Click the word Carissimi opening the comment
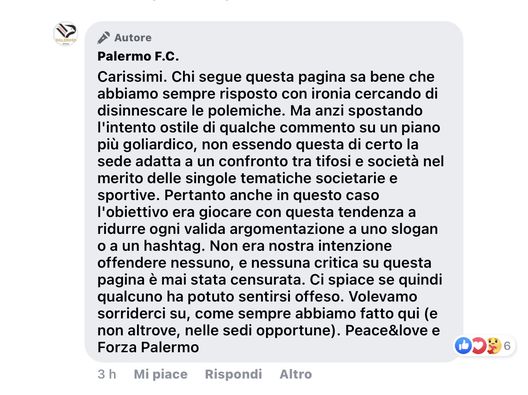This screenshot has width=528, height=395. 132,77
